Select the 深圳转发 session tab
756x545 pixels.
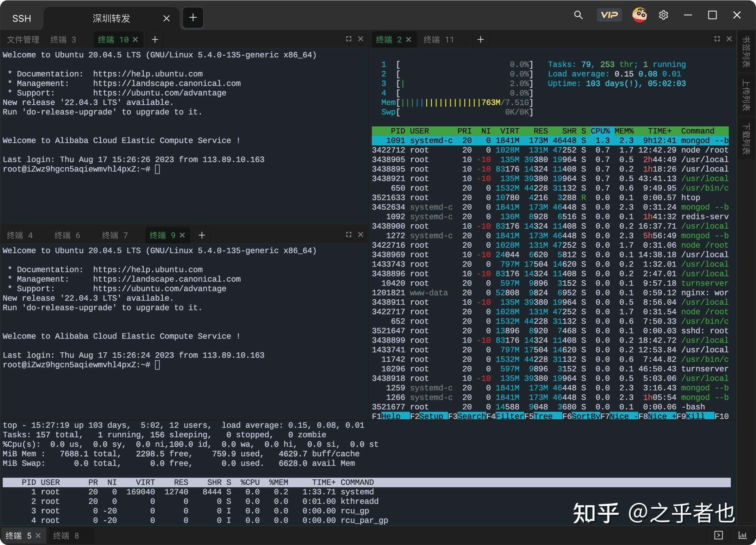[x=111, y=18]
